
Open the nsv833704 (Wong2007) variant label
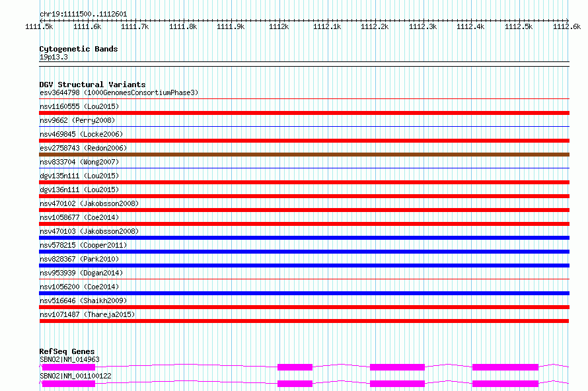coord(79,162)
